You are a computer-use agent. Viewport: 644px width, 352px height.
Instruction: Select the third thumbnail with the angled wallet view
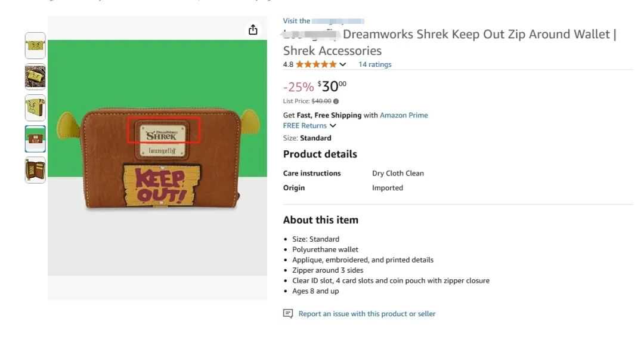pos(35,107)
